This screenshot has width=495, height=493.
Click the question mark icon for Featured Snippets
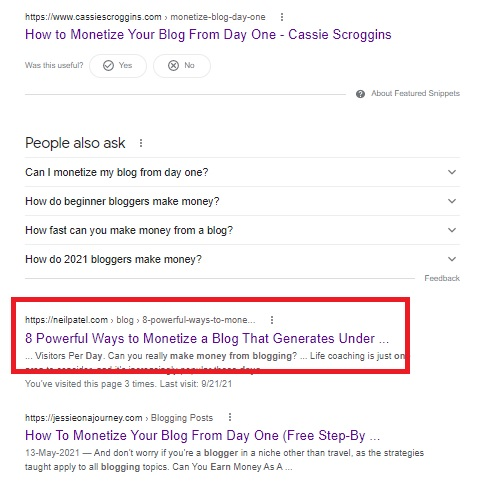point(360,94)
